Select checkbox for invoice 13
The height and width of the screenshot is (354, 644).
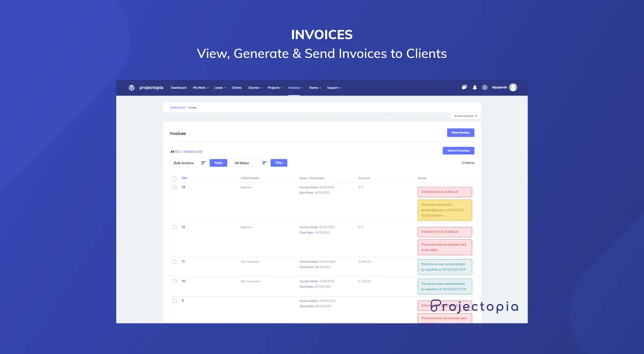(174, 187)
